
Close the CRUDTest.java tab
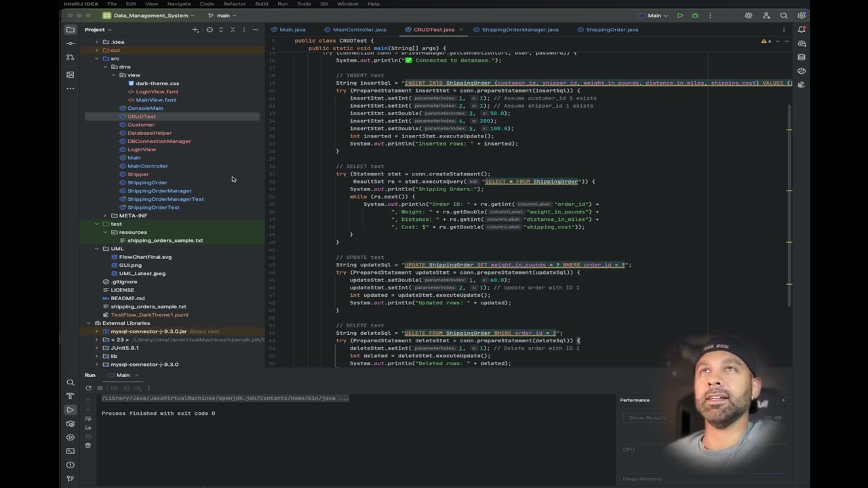tap(461, 30)
